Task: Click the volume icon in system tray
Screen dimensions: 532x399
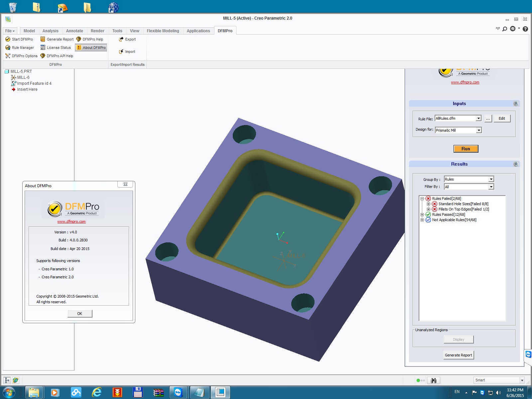Action: [x=498, y=393]
